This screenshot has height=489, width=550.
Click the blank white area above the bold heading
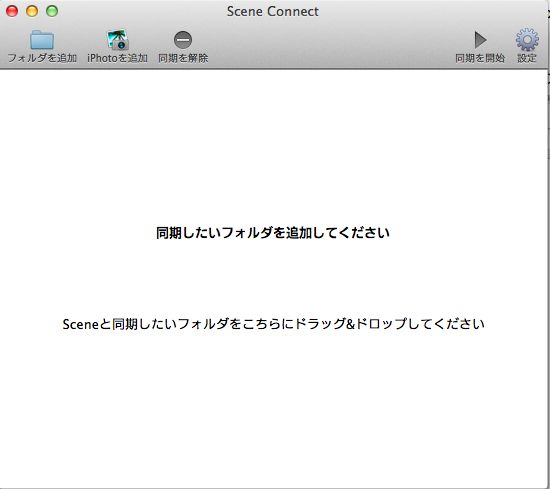click(x=274, y=147)
